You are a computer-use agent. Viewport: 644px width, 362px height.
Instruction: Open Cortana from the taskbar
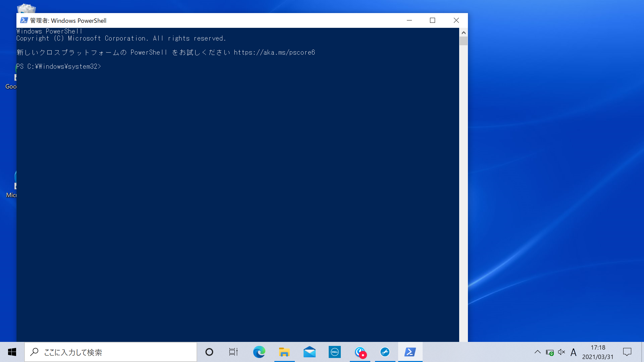tap(209, 352)
